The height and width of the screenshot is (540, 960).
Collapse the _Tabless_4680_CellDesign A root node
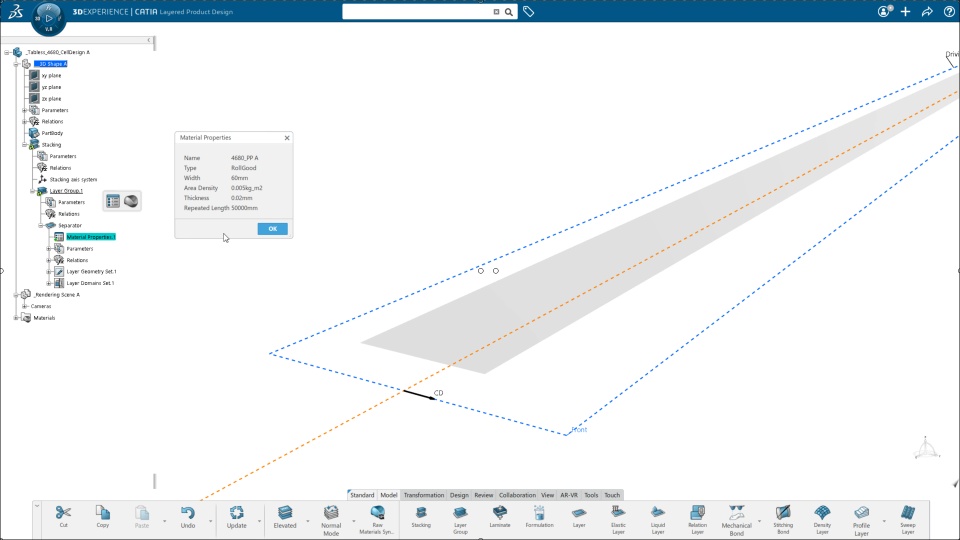pyautogui.click(x=7, y=52)
